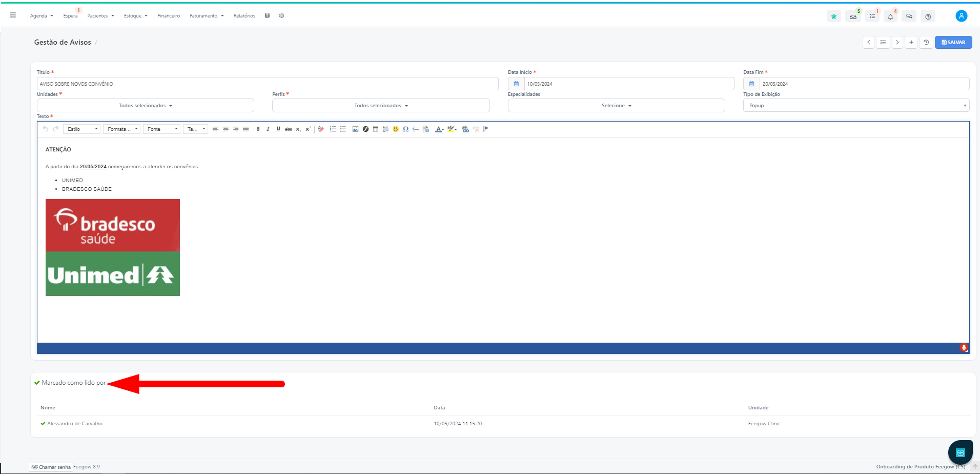
Task: Click the undo arrow in editor
Action: tap(46, 129)
